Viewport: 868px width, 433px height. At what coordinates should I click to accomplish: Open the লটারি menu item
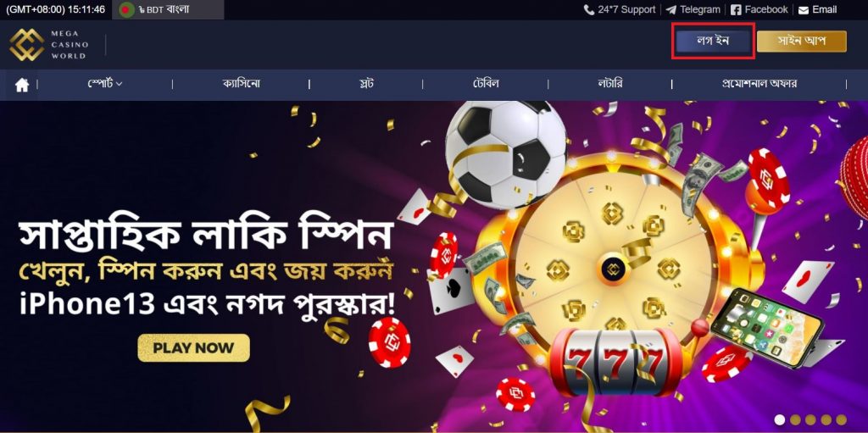coord(609,84)
